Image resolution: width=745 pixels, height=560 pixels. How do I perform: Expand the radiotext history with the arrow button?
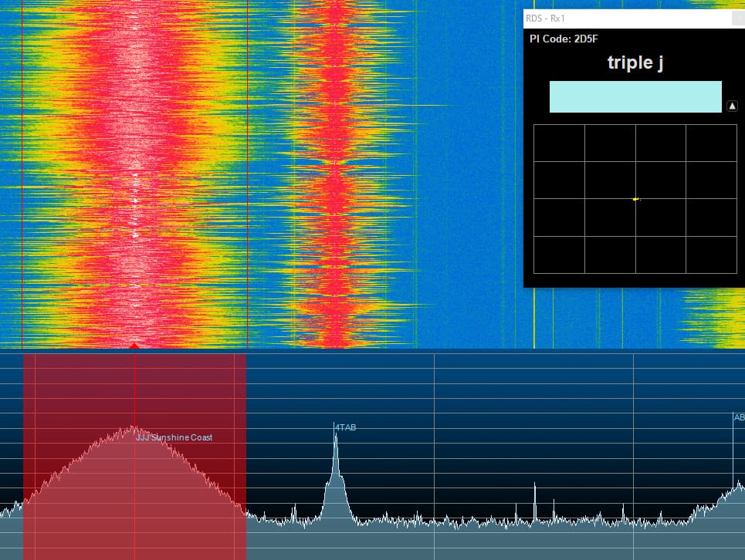[x=732, y=106]
